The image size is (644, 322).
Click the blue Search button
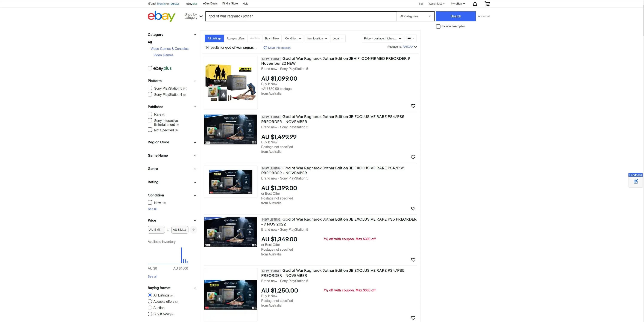(456, 16)
